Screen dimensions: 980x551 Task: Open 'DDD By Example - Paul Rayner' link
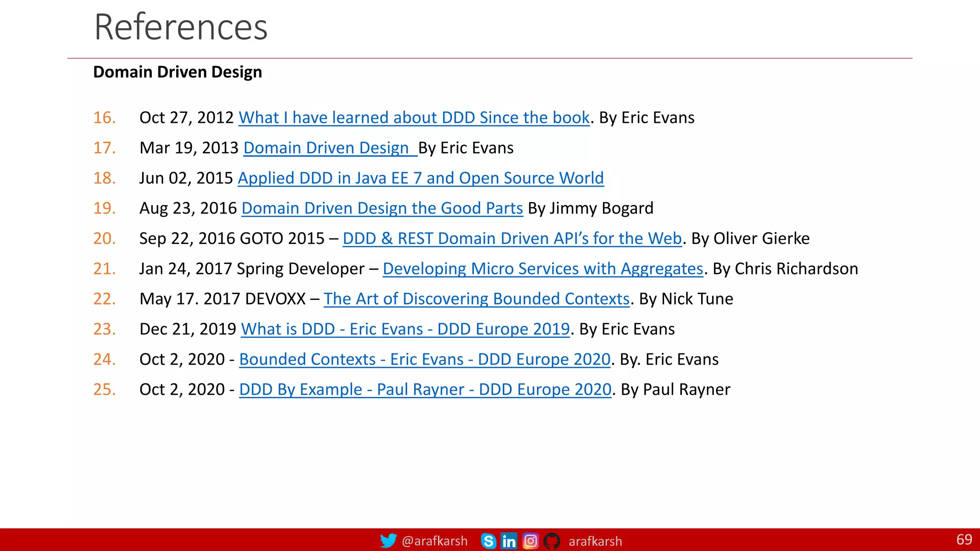(x=425, y=389)
